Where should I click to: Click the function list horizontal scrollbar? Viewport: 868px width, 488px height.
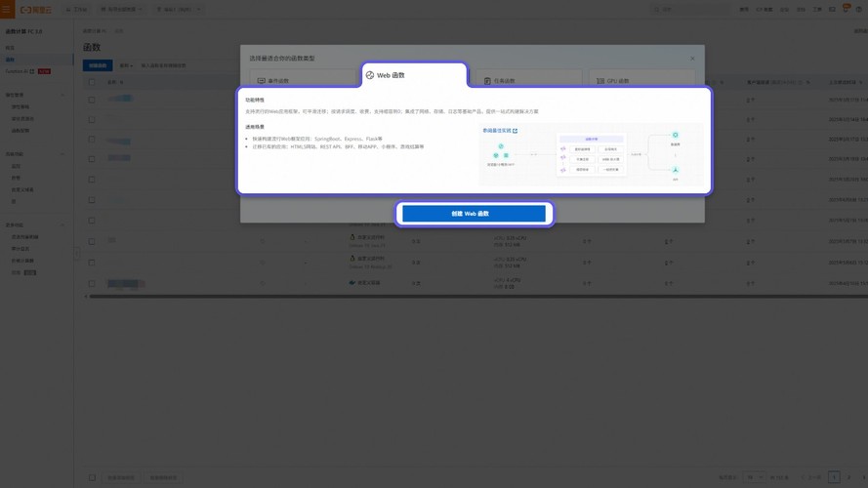point(476,297)
